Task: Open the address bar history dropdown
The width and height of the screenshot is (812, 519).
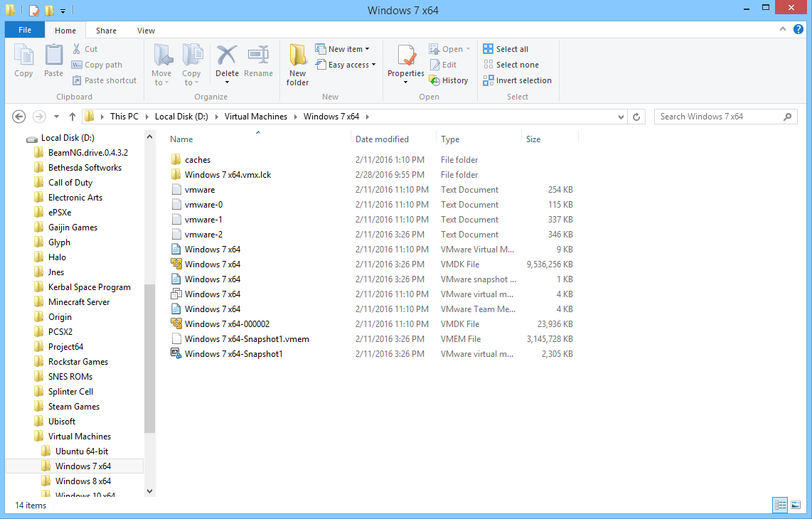Action: pos(621,117)
